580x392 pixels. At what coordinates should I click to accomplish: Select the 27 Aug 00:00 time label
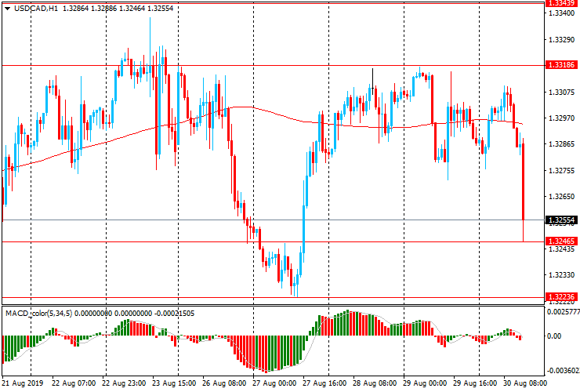pyautogui.click(x=274, y=383)
